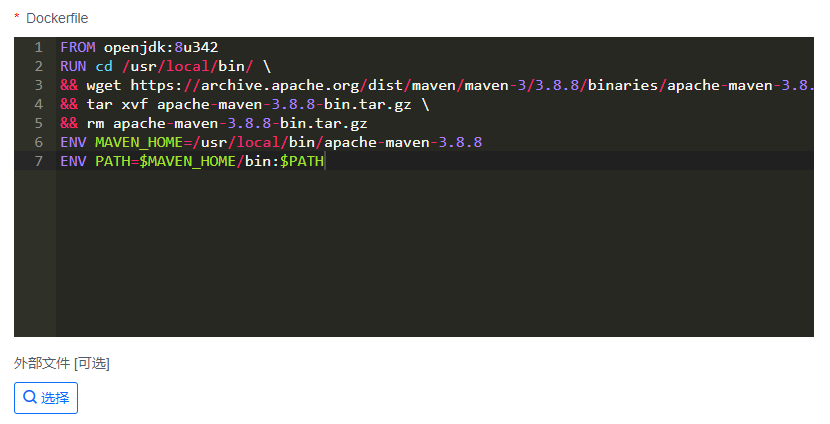Click gutter line number 2
Viewport: 830px width, 424px height.
click(x=39, y=66)
